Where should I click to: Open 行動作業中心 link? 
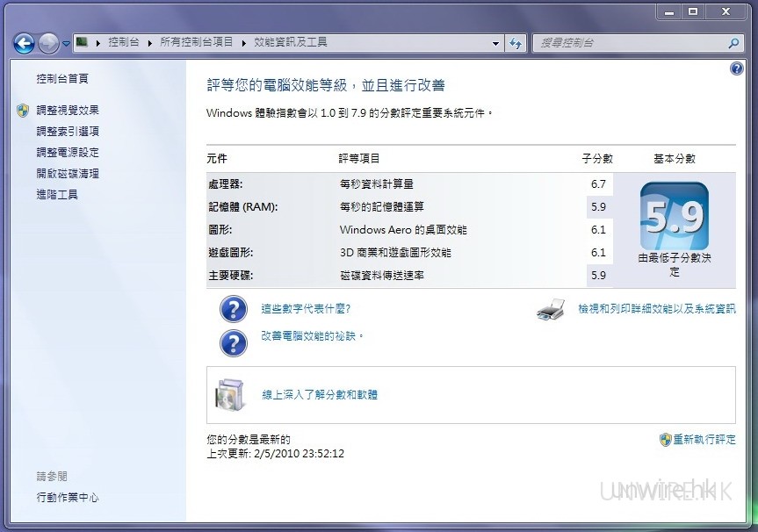(x=68, y=497)
